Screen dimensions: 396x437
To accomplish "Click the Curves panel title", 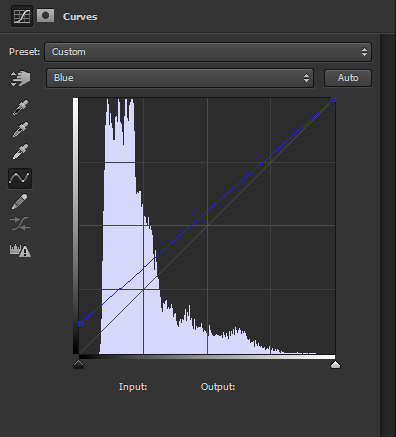I will click(80, 17).
